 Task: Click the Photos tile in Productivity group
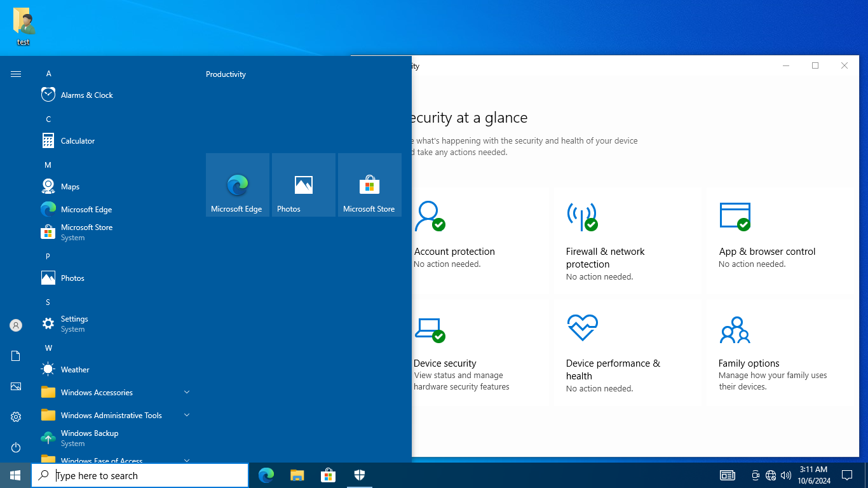(x=304, y=185)
